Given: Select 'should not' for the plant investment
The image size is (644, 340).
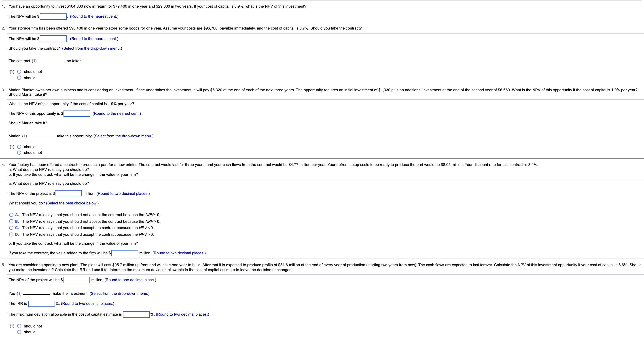Looking at the screenshot, I should [x=19, y=326].
